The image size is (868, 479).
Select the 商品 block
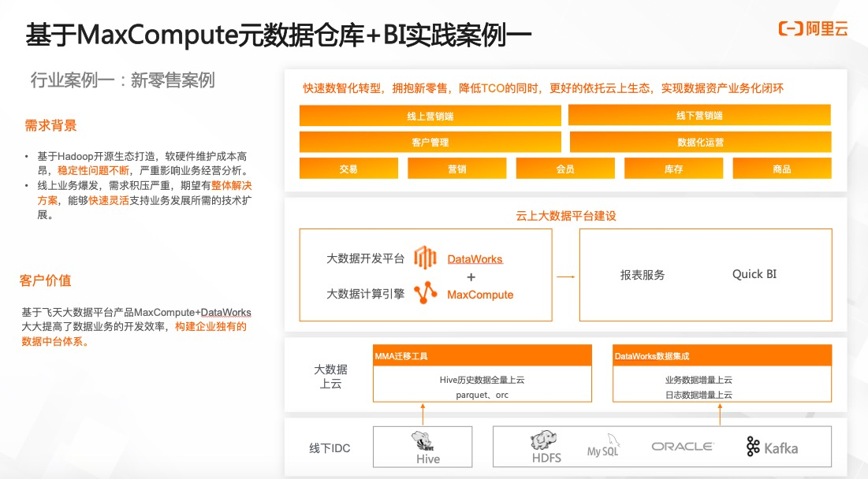click(x=782, y=169)
